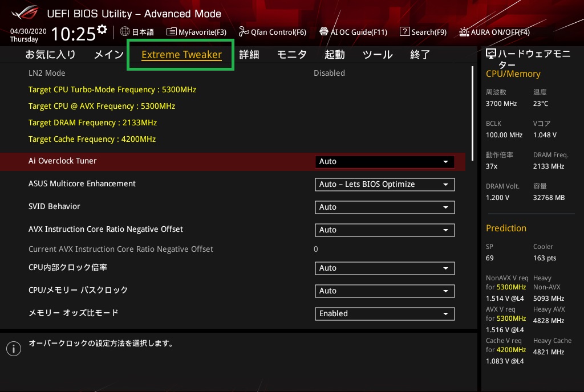
Task: Click the 5093 MHz Heavy Non-AVX value
Action: pyautogui.click(x=549, y=299)
